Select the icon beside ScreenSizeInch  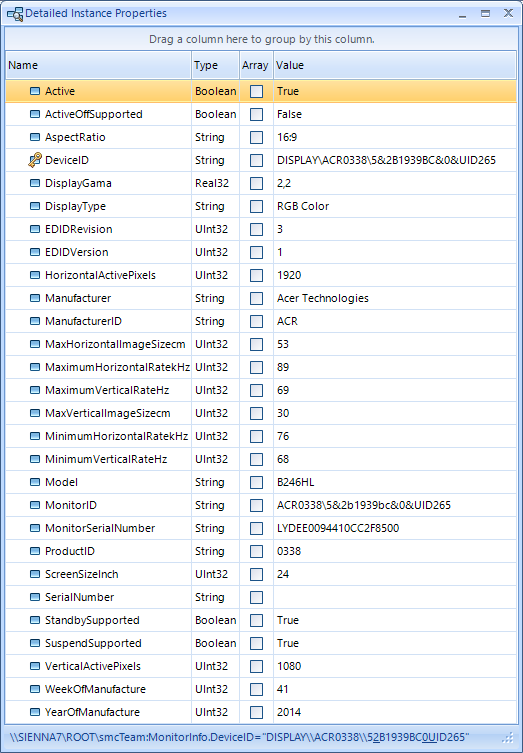[35, 574]
